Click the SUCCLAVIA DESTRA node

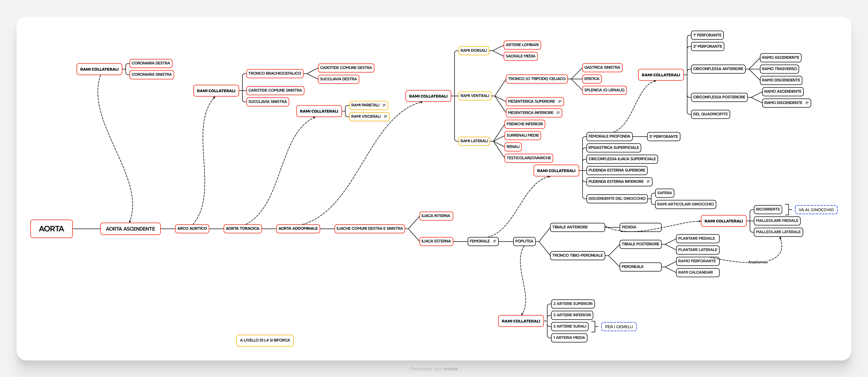point(339,79)
